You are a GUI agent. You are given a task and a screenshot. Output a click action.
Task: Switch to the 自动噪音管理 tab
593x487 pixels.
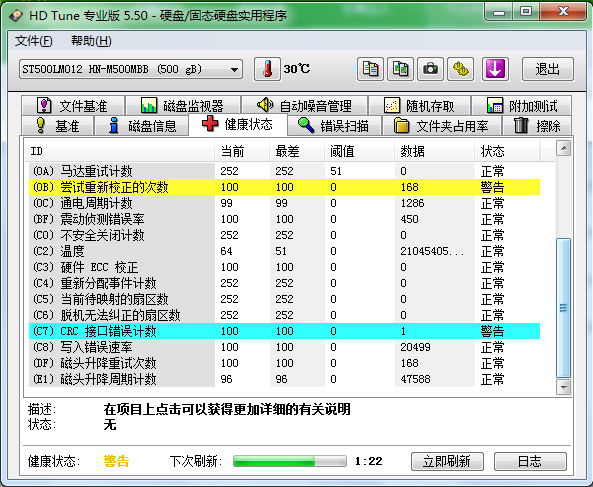tap(304, 105)
